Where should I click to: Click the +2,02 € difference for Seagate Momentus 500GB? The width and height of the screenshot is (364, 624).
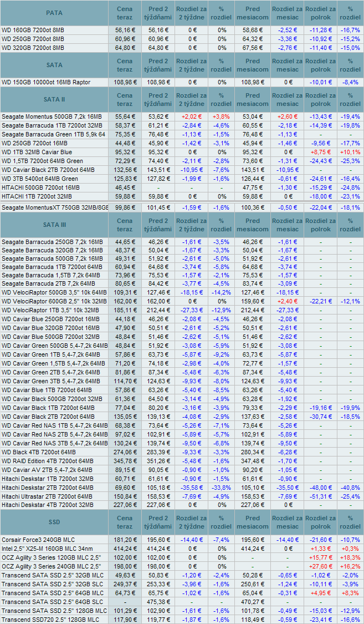click(x=192, y=116)
